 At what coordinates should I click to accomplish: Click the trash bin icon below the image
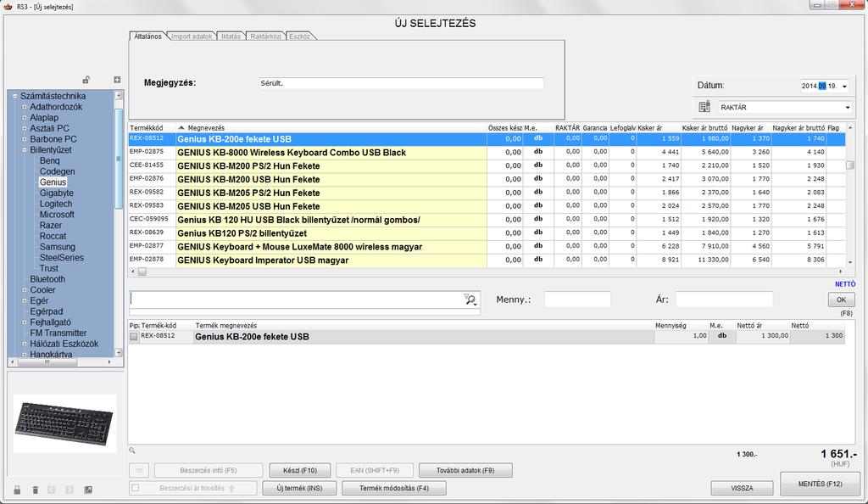[36, 490]
